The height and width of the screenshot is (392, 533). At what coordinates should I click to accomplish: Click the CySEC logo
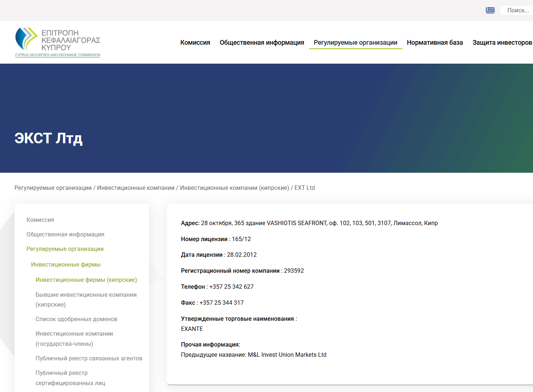(57, 42)
